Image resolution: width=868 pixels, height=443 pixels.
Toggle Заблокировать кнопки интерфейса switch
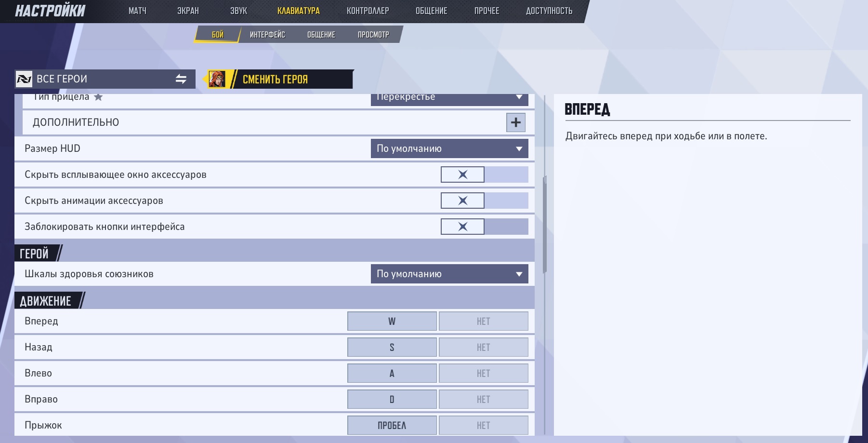(x=484, y=227)
